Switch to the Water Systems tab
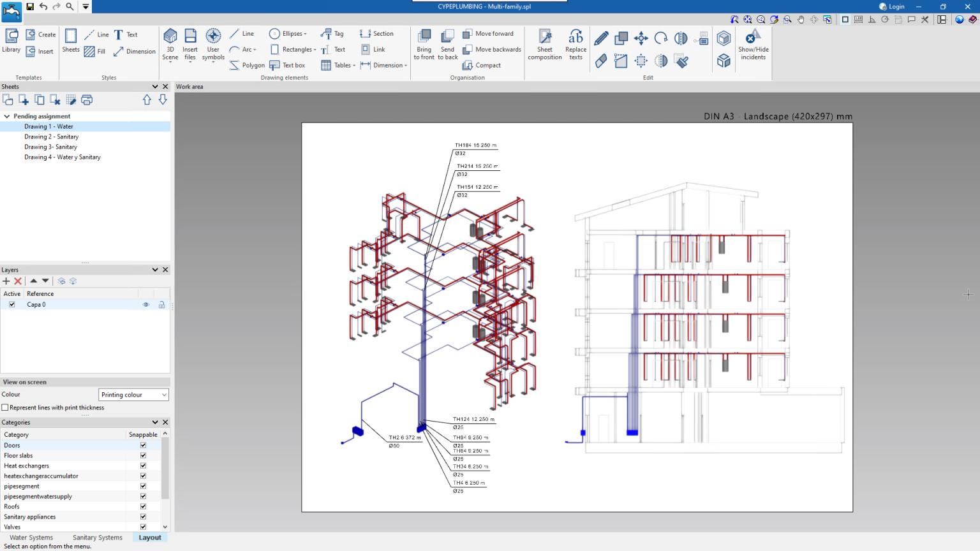Viewport: 980px width, 551px height. click(x=31, y=537)
